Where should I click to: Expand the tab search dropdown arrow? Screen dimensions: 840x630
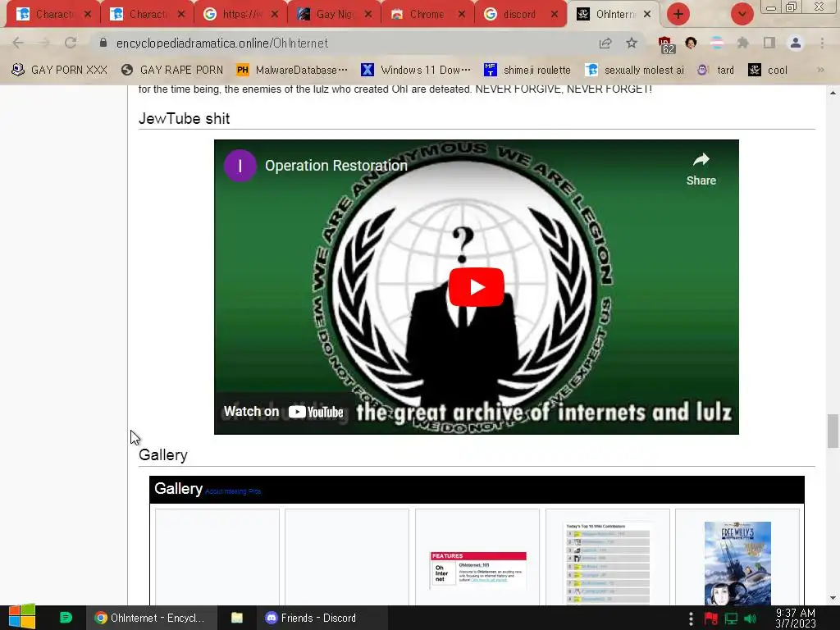pyautogui.click(x=742, y=14)
